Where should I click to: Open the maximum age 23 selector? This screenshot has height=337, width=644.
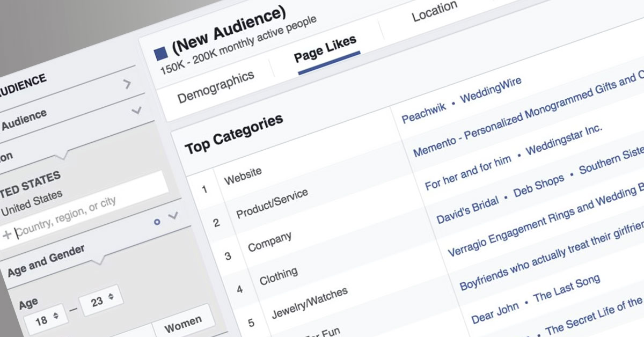click(x=101, y=301)
